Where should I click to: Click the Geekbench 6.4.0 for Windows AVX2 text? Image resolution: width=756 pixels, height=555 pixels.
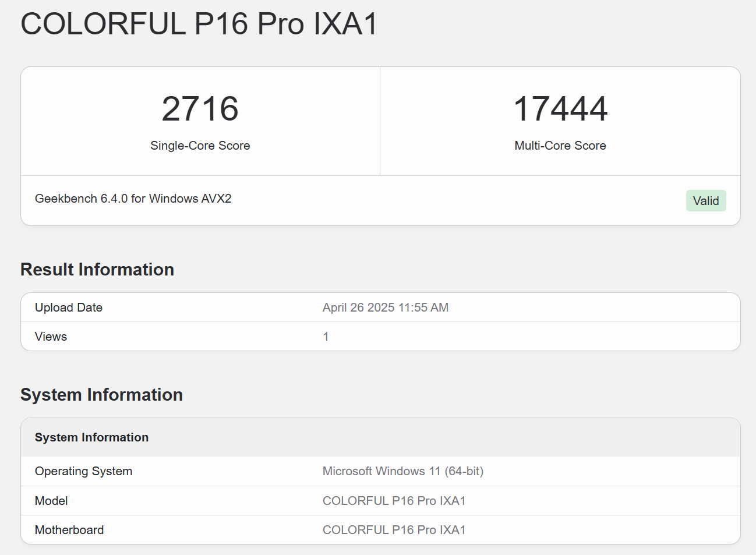pyautogui.click(x=133, y=199)
